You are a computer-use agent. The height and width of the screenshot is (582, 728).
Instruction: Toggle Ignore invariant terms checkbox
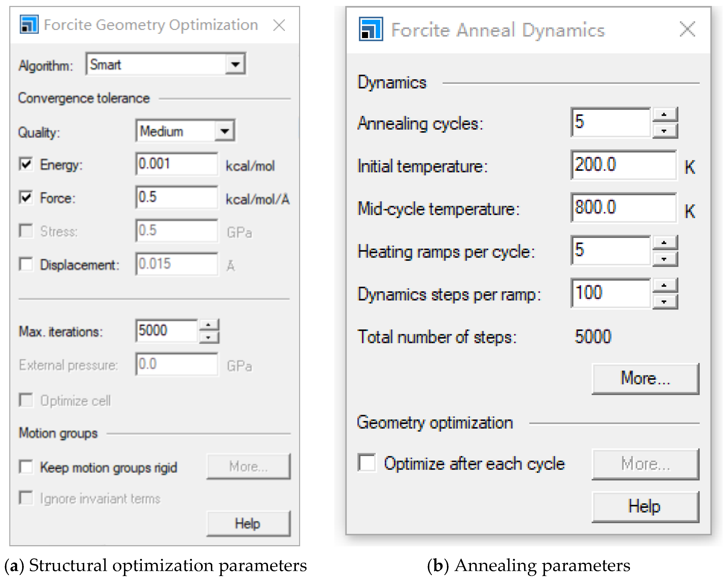pyautogui.click(x=26, y=497)
